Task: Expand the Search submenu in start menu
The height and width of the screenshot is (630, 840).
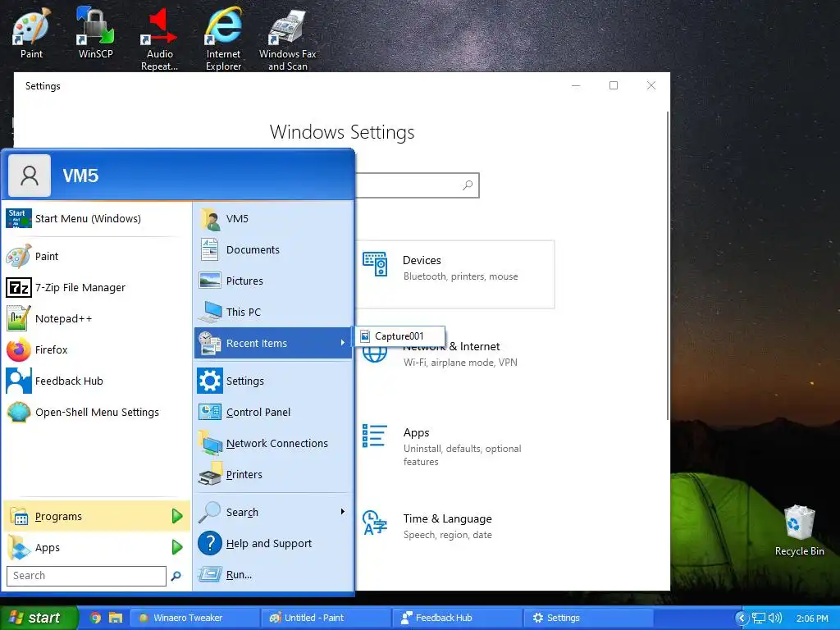Action: click(x=273, y=512)
